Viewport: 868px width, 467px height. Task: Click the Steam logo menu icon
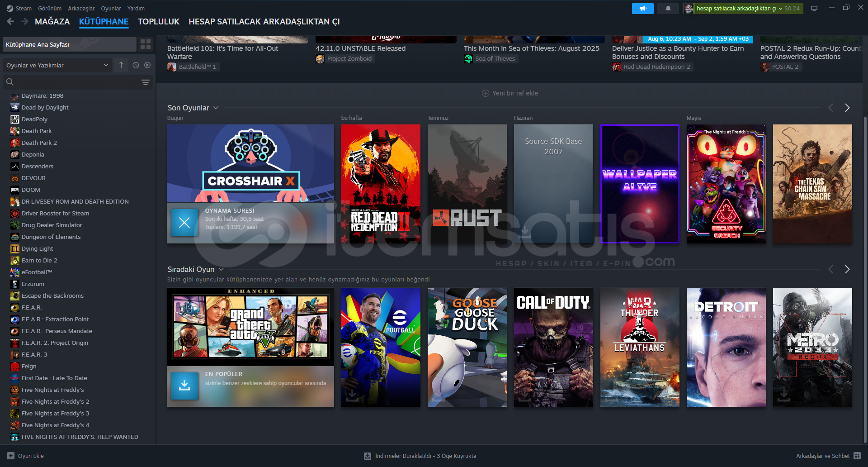pos(10,8)
